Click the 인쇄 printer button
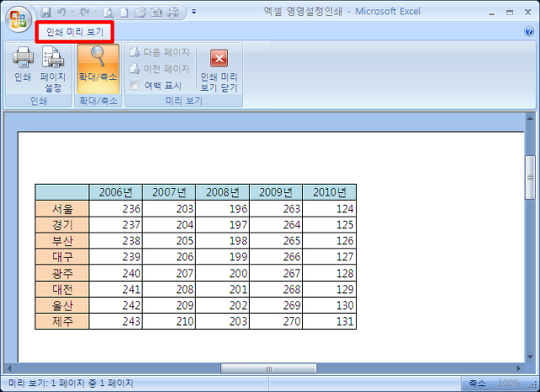This screenshot has height=392, width=540. [x=23, y=64]
